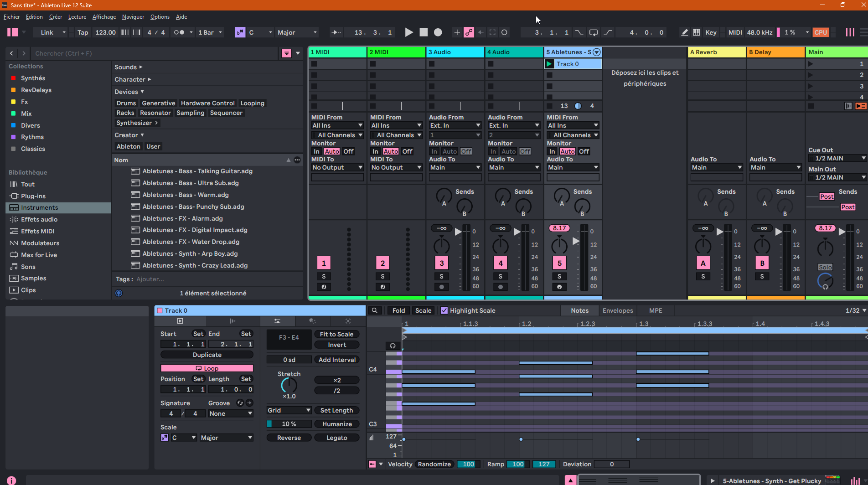
Task: Click the transport Stop button
Action: (x=424, y=32)
